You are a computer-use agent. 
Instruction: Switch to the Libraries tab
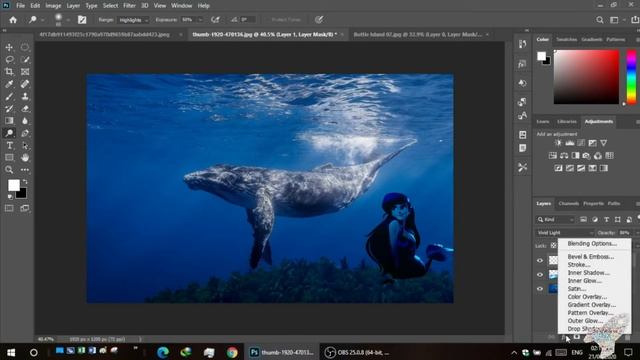[x=567, y=122]
